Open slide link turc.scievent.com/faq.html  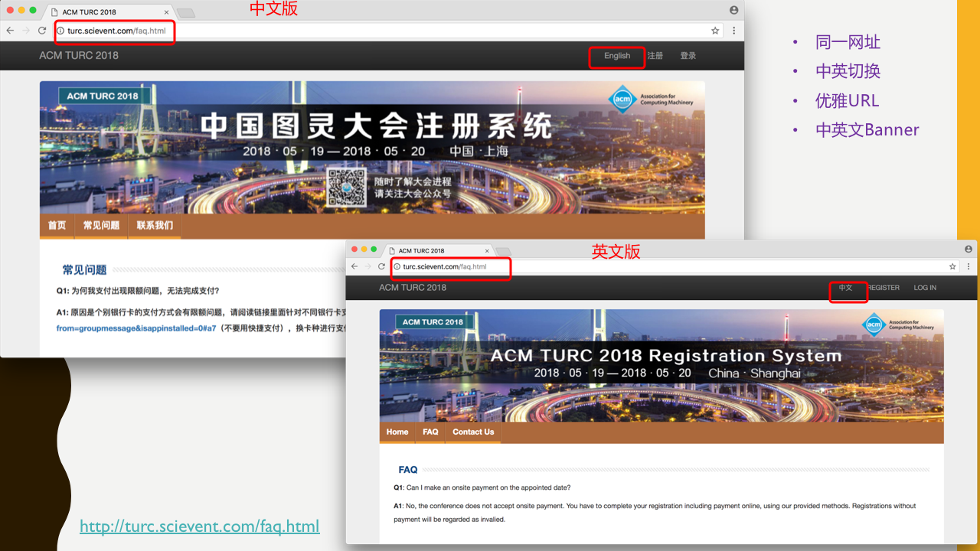pos(200,527)
